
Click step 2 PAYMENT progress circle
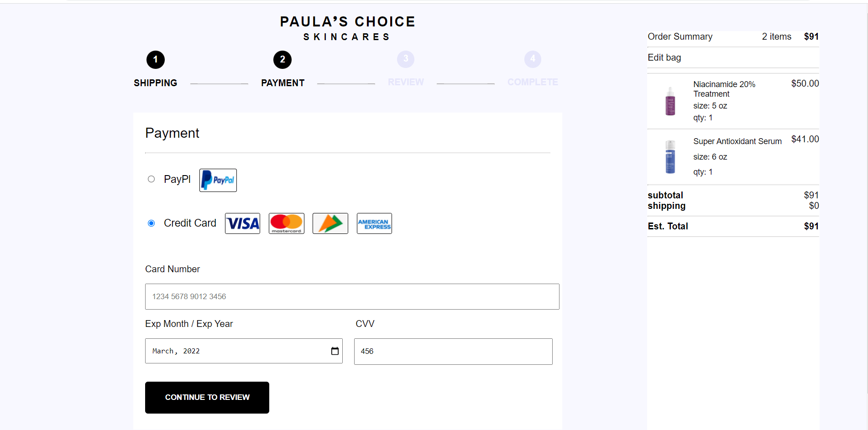282,59
